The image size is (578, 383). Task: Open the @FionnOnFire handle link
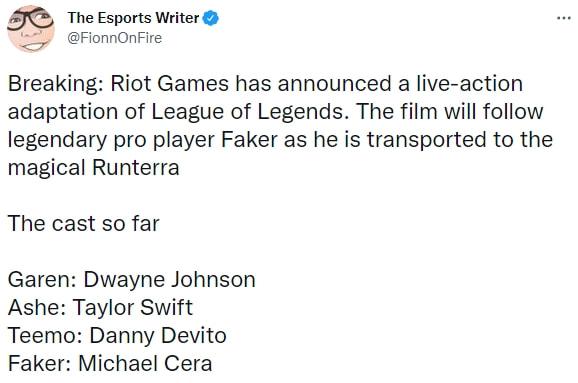click(115, 38)
